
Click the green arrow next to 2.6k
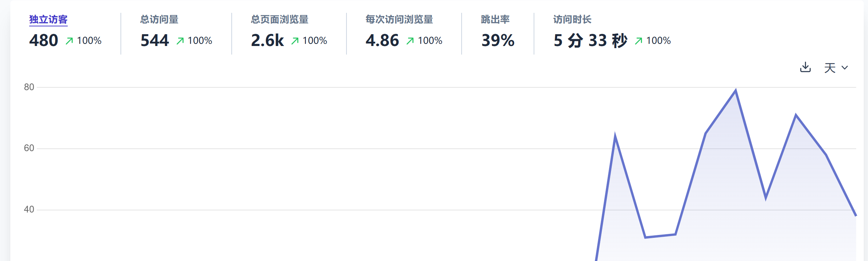[x=295, y=41]
